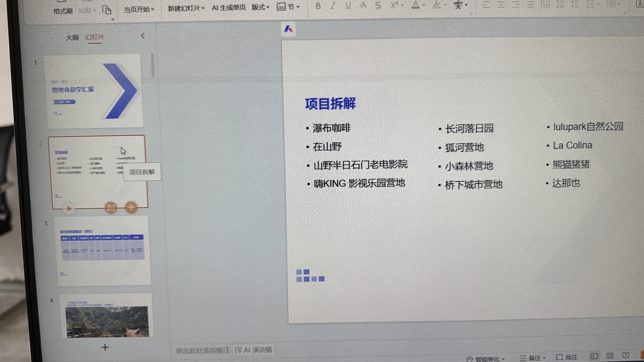Click the bullet text 长河落日园
This screenshot has width=644, height=362.
pyautogui.click(x=469, y=128)
